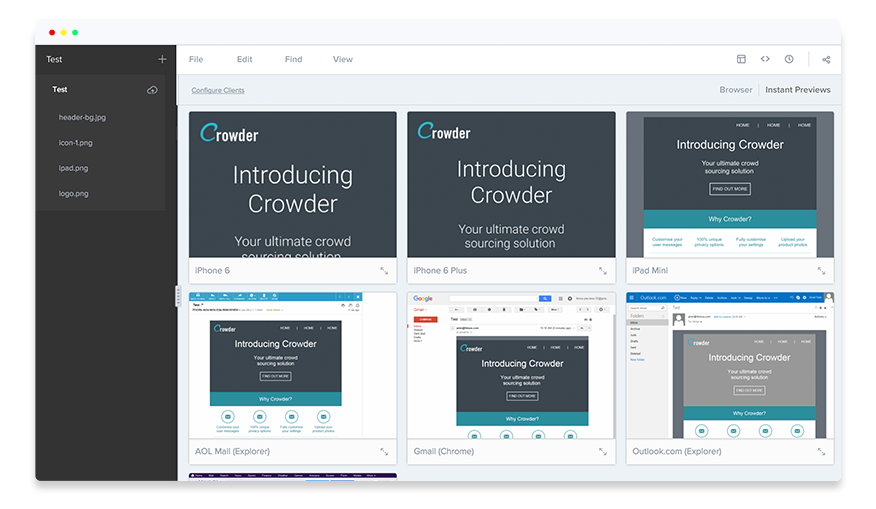Expand the iPad Mini preview
876x509 pixels.
tap(821, 271)
